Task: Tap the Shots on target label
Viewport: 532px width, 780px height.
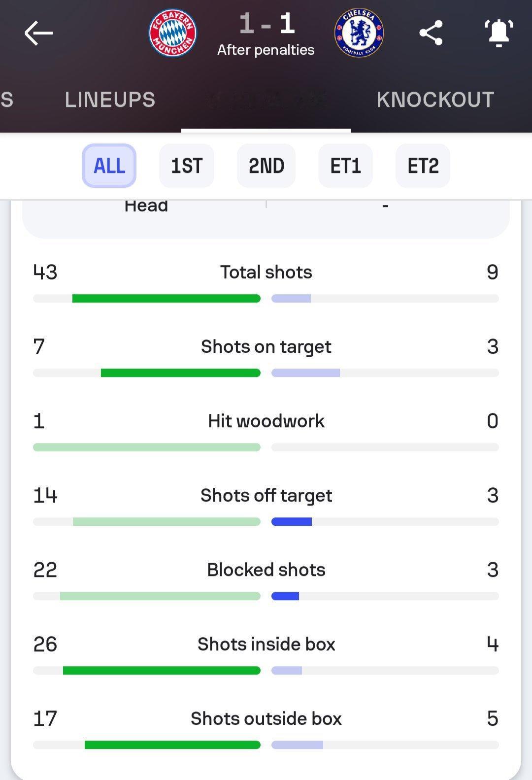Action: 266,347
